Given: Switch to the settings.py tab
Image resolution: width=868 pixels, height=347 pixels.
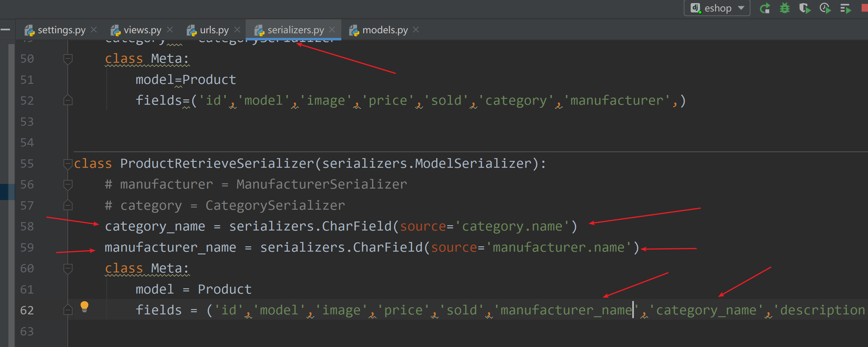Looking at the screenshot, I should point(61,30).
